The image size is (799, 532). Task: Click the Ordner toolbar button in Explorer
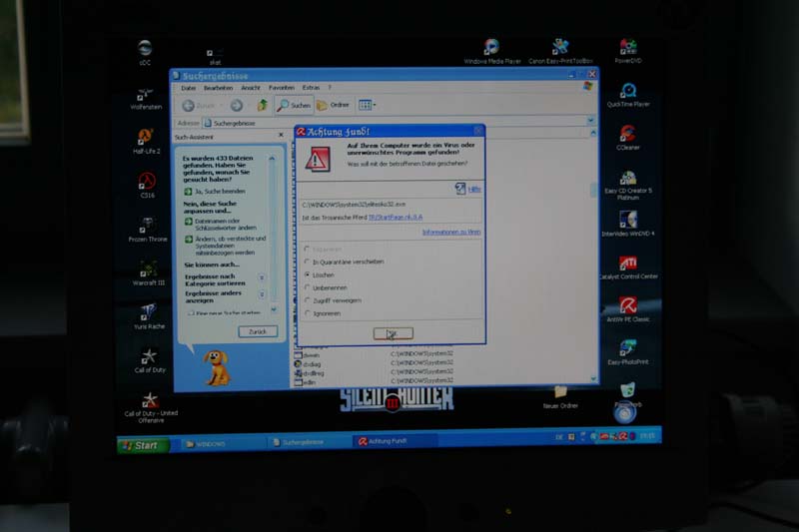click(334, 106)
